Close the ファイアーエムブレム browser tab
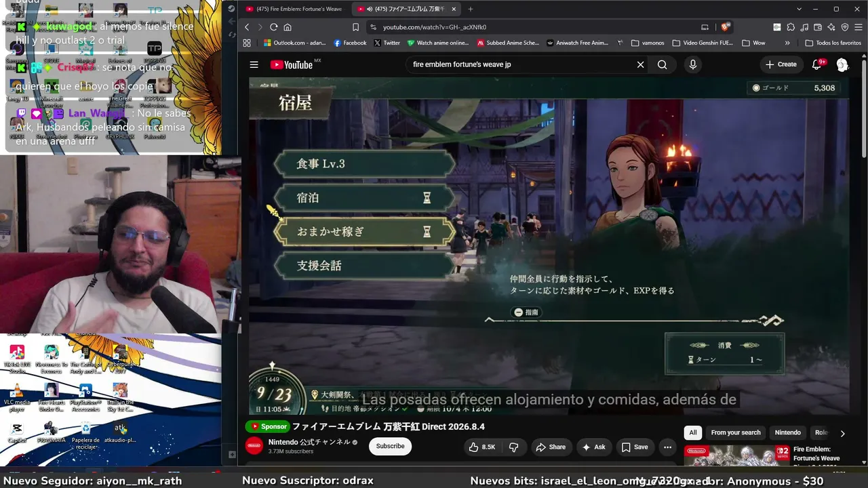This screenshot has height=488, width=868. coord(454,9)
